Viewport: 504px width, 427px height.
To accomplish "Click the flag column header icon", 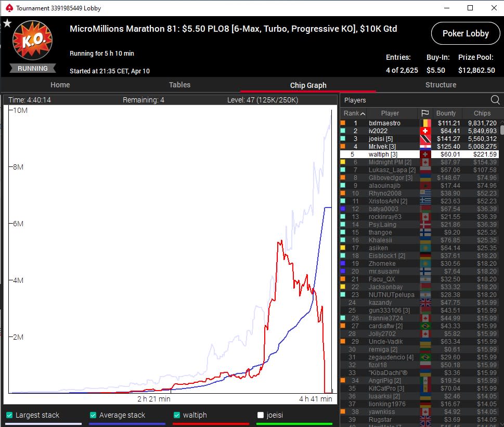I will pos(425,113).
